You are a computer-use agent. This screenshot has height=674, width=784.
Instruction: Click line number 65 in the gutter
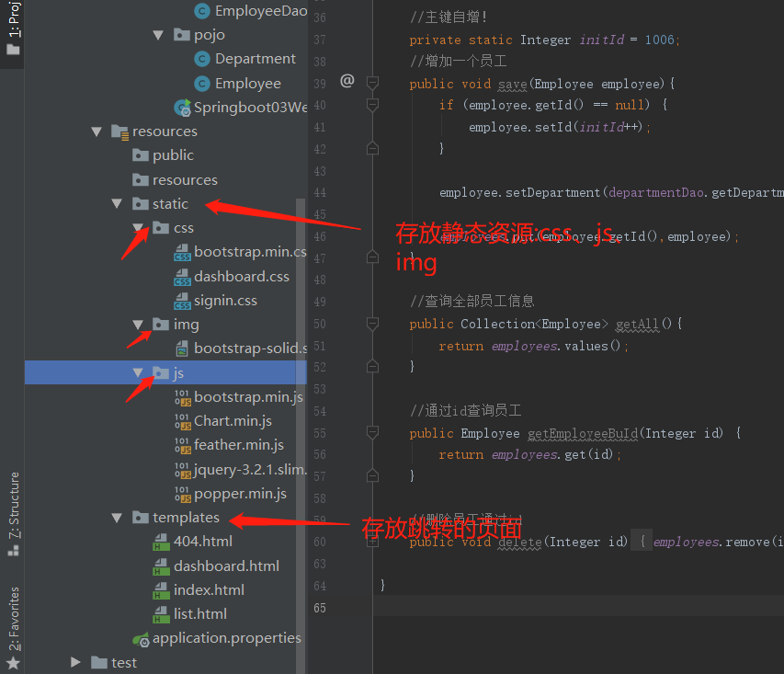click(320, 608)
